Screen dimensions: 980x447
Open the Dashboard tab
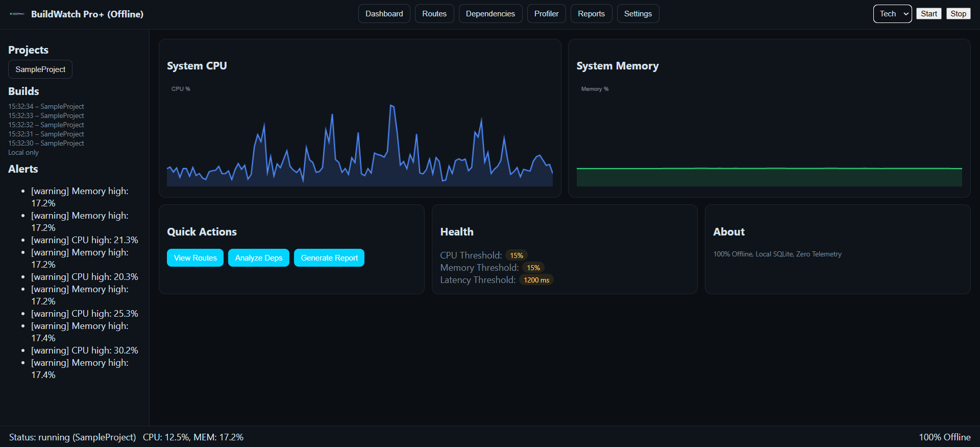(384, 14)
